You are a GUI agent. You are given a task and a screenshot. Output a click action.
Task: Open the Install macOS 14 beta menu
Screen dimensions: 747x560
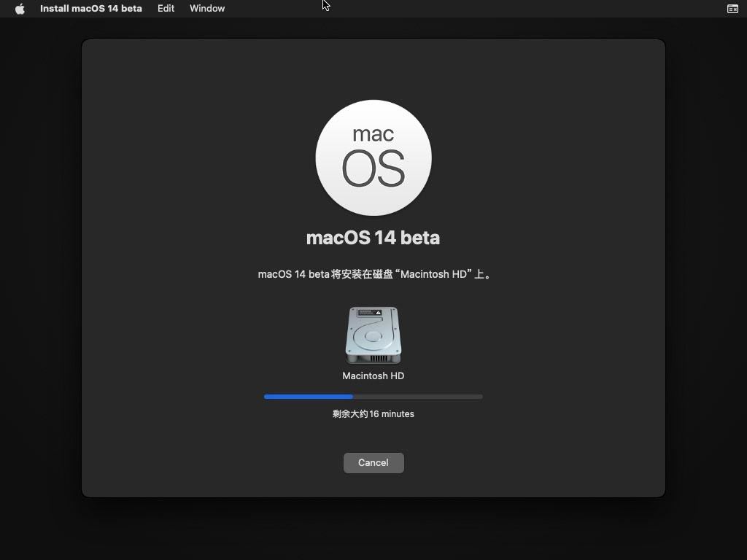(90, 9)
